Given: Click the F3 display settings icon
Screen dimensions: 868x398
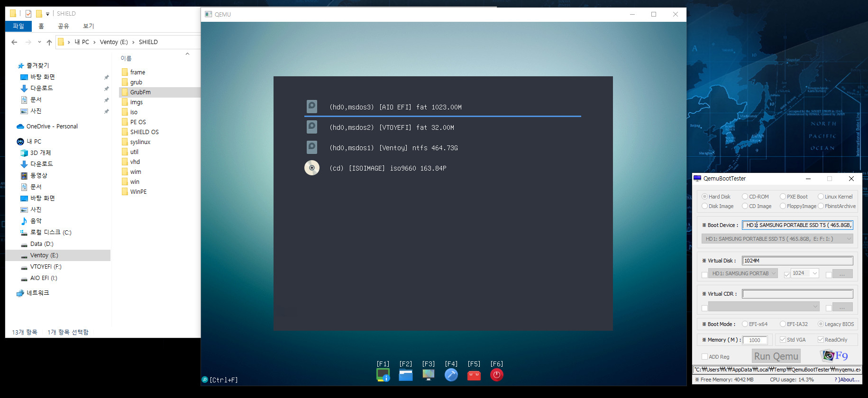Looking at the screenshot, I should click(x=429, y=375).
